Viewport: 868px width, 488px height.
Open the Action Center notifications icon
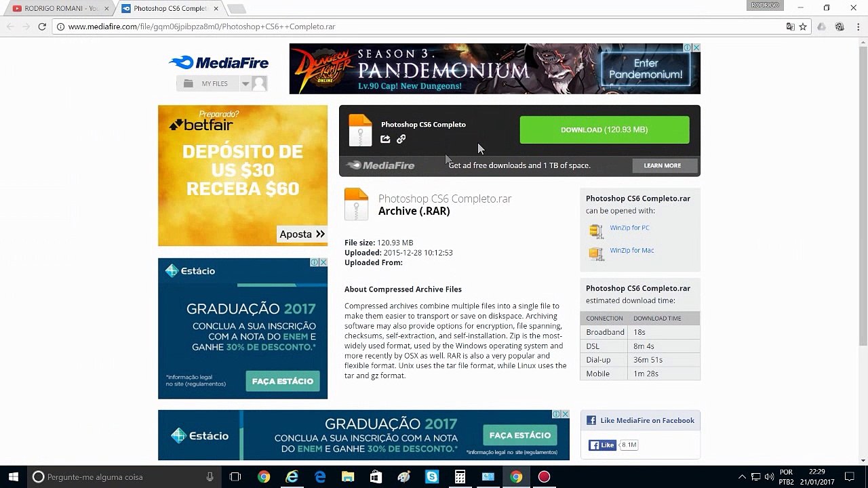[850, 477]
